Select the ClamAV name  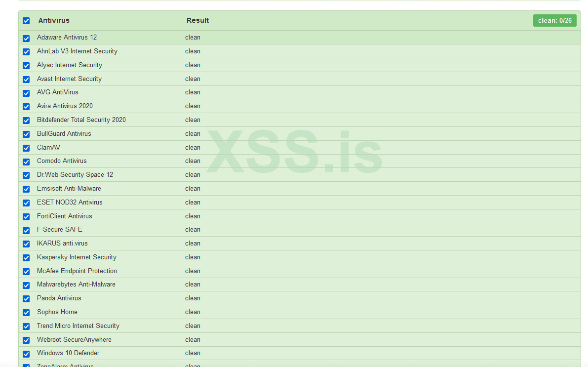coord(48,148)
